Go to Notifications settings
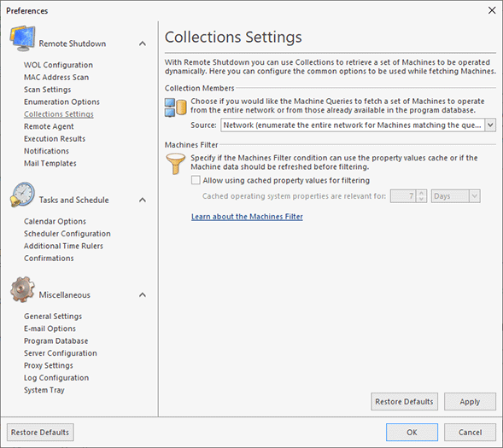 (x=46, y=151)
